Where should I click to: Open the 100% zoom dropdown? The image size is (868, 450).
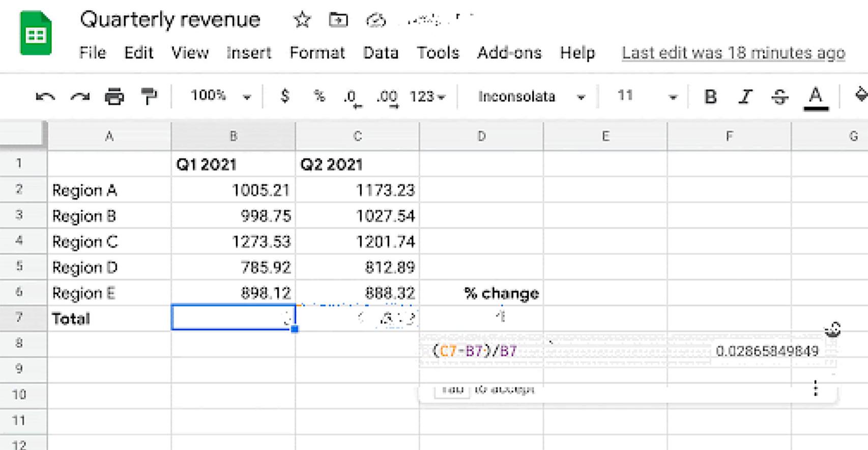[220, 96]
